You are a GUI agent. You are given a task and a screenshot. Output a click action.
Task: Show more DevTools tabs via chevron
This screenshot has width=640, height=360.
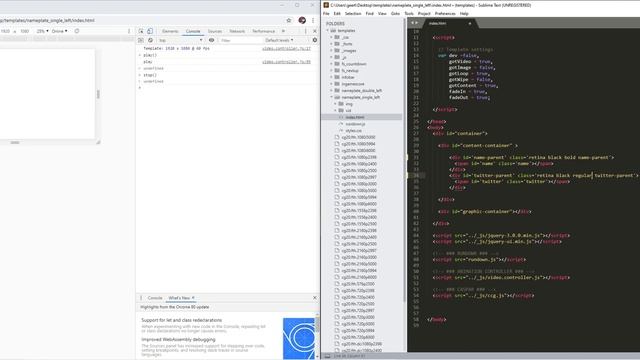283,31
